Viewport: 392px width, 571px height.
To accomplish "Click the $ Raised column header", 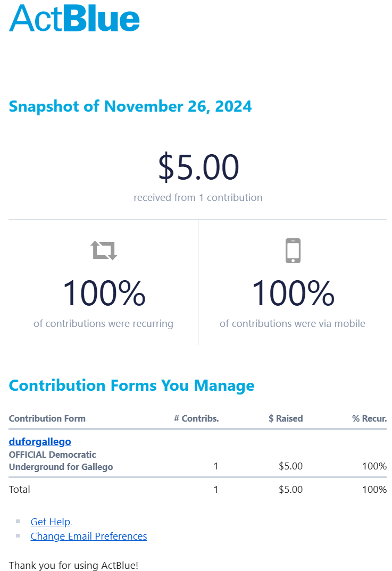I will (x=286, y=418).
